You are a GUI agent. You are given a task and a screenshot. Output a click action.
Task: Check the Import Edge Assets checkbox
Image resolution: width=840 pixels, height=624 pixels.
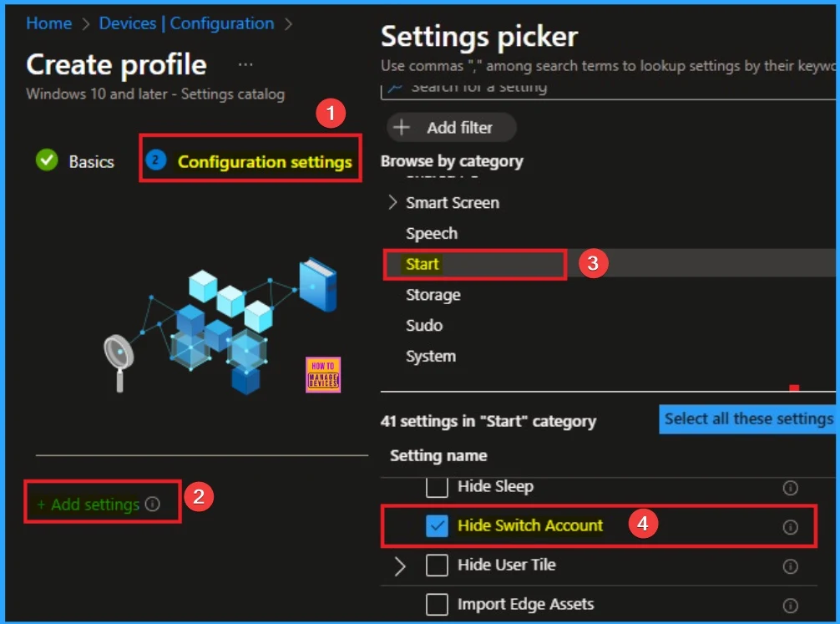pyautogui.click(x=437, y=605)
